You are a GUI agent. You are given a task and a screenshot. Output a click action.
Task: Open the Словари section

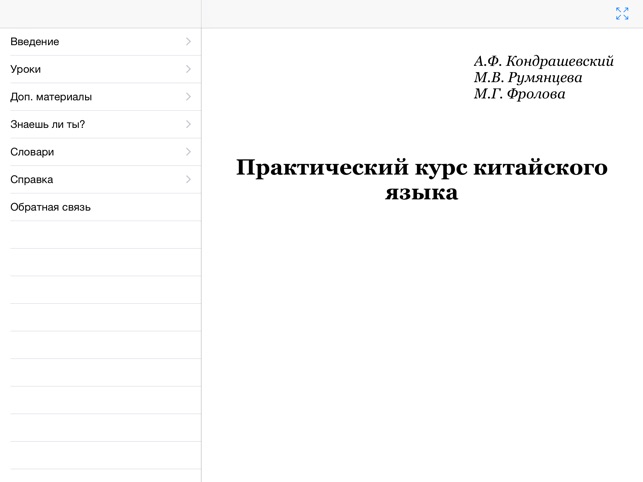coord(100,152)
